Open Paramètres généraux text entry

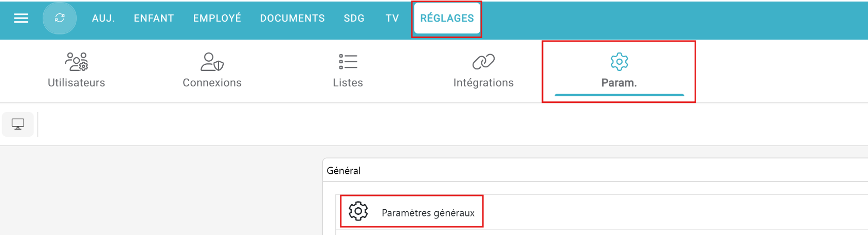(428, 213)
